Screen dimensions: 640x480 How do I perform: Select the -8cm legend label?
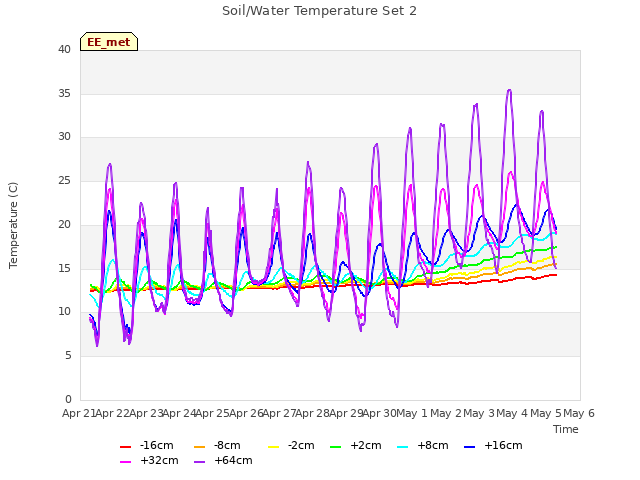click(x=227, y=445)
